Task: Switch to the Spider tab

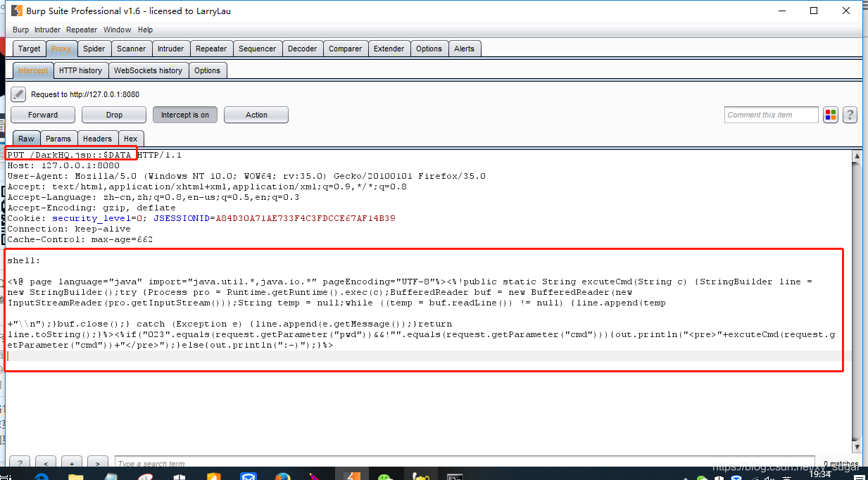Action: (x=94, y=49)
